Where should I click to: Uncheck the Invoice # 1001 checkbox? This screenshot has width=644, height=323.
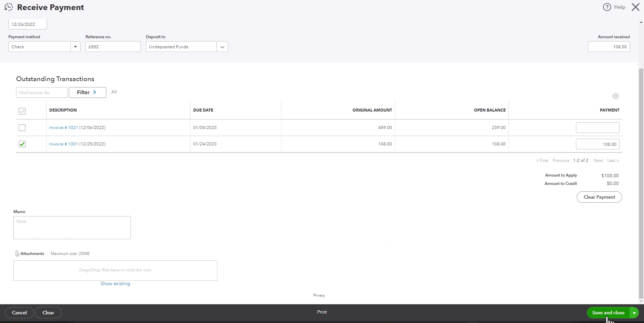point(22,144)
